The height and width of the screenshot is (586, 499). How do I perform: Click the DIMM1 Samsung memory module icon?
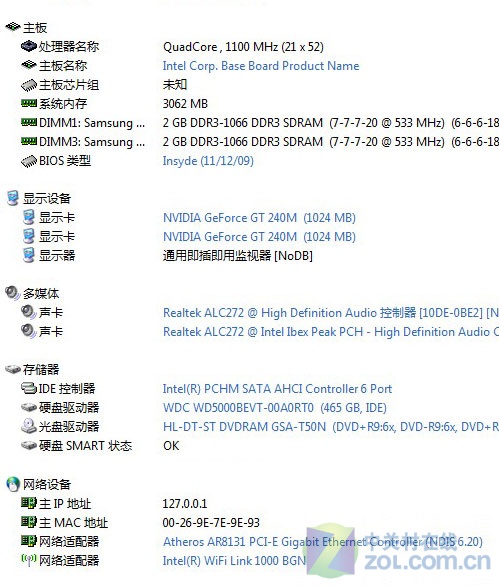[28, 123]
